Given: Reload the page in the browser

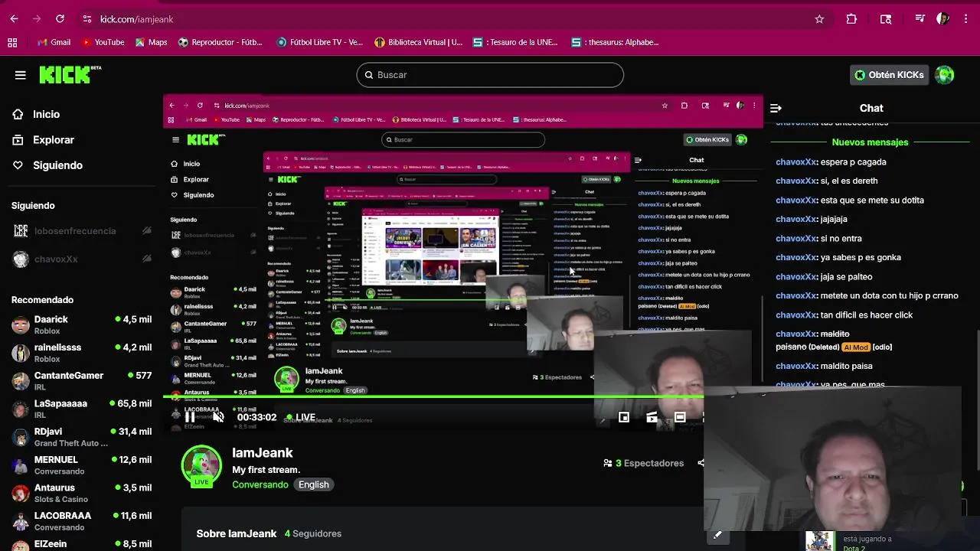Looking at the screenshot, I should 60,19.
